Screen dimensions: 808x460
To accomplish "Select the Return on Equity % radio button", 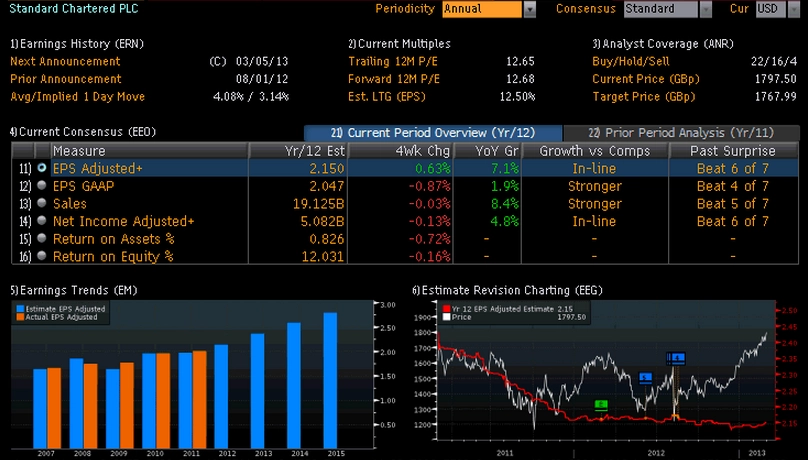I will pyautogui.click(x=42, y=255).
